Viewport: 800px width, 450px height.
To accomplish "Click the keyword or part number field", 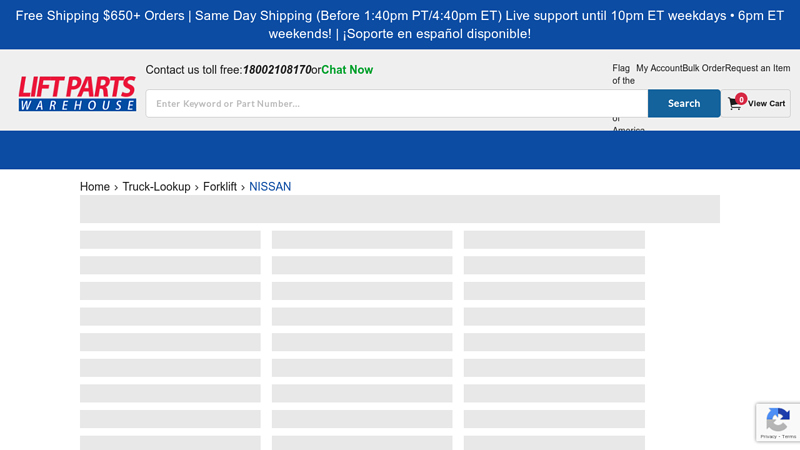I will tap(396, 104).
